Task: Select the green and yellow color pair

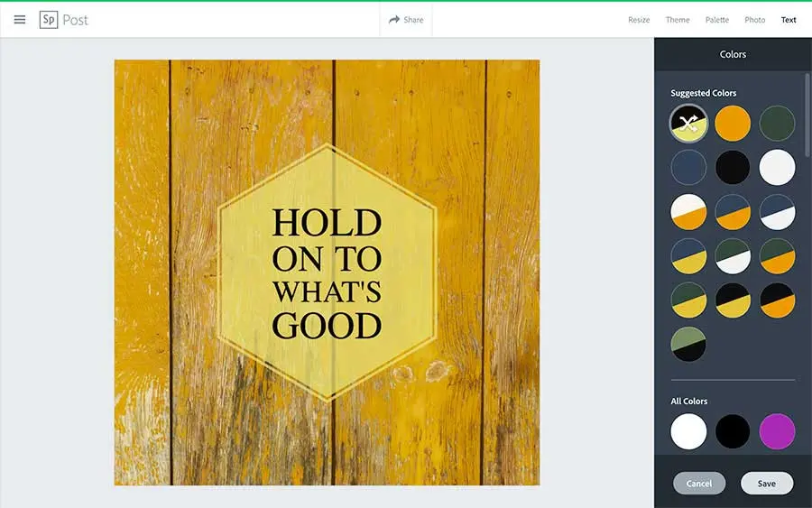Action: click(x=688, y=300)
